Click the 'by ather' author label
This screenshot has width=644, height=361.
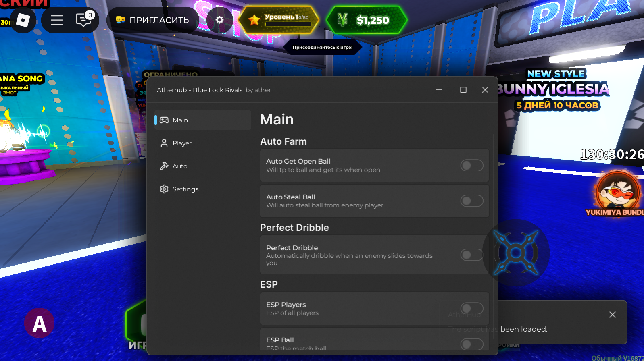point(258,90)
